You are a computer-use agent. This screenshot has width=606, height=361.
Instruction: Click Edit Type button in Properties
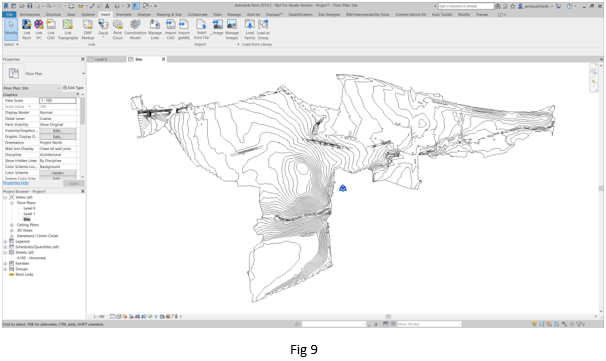pyautogui.click(x=73, y=88)
